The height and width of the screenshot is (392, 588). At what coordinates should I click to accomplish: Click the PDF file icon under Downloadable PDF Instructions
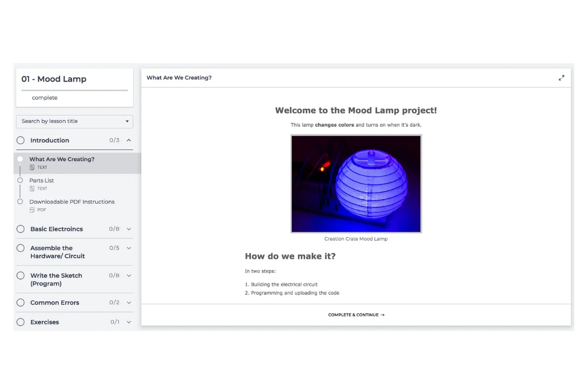point(32,210)
